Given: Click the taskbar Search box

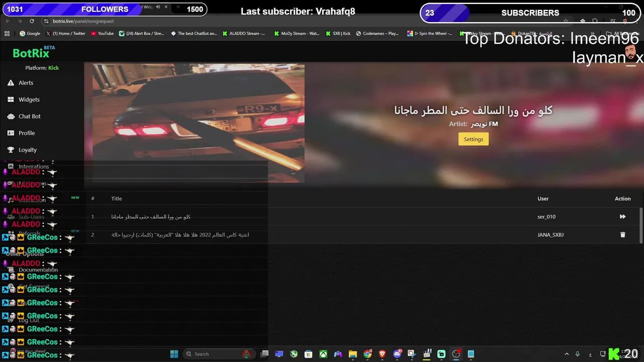Looking at the screenshot, I should click(219, 354).
